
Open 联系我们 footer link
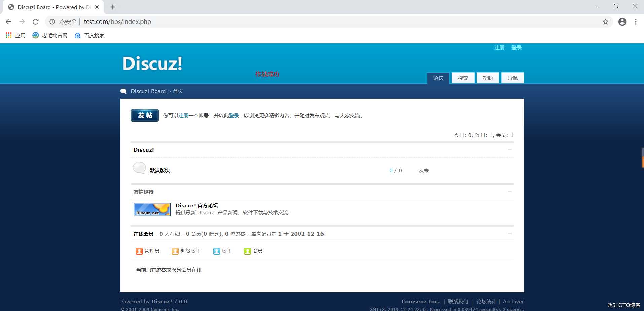(458, 302)
